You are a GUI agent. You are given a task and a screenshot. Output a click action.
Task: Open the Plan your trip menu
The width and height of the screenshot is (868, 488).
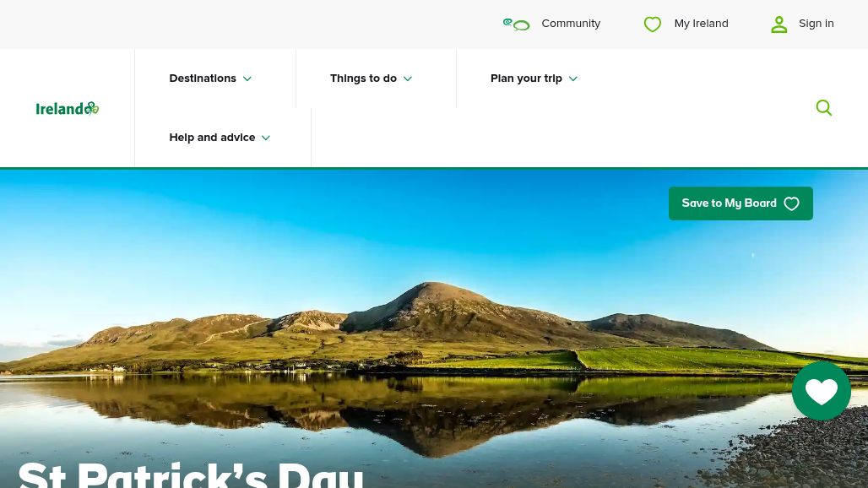tap(534, 79)
